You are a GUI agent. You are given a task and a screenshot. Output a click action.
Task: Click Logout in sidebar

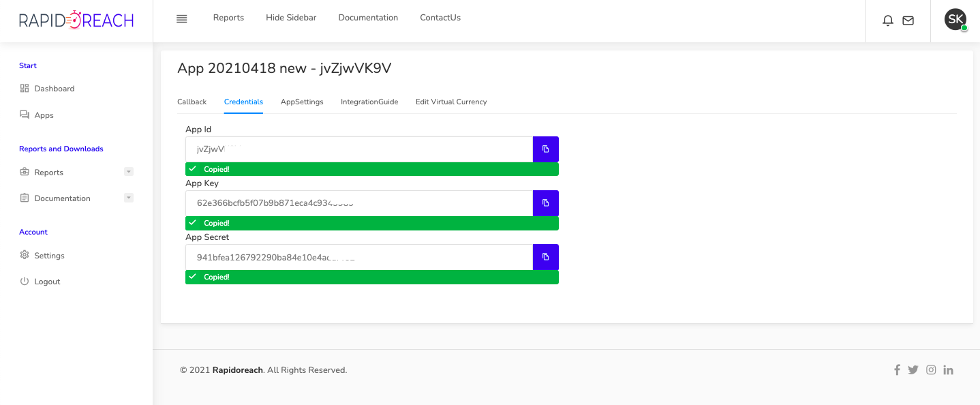(x=48, y=282)
